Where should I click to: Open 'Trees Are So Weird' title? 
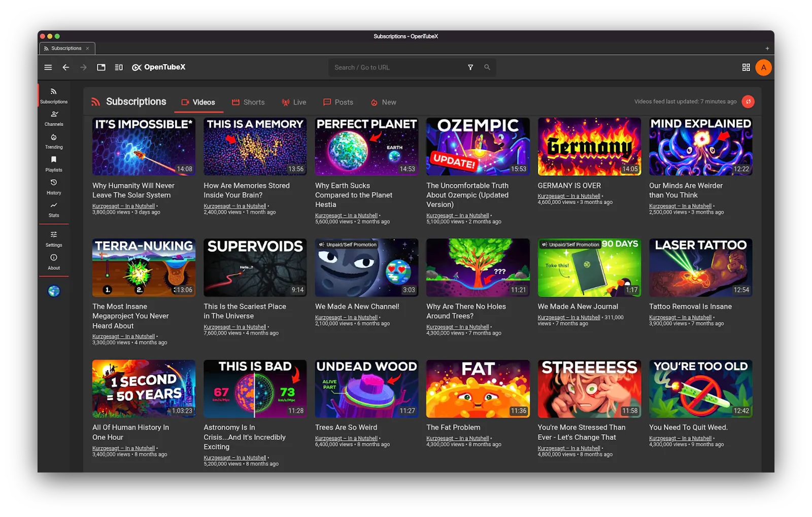click(x=346, y=428)
